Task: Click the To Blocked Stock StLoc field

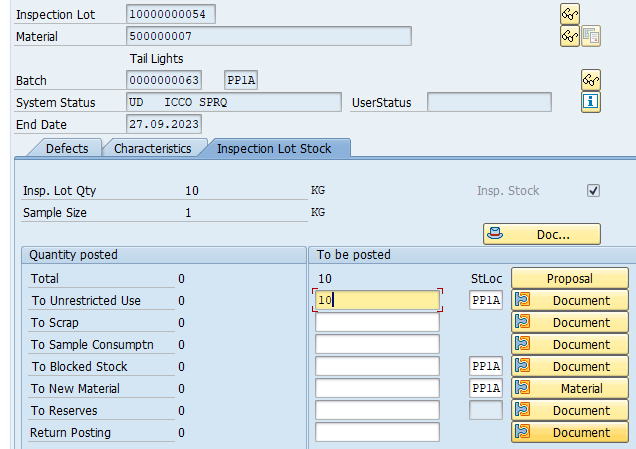Action: 486,366
